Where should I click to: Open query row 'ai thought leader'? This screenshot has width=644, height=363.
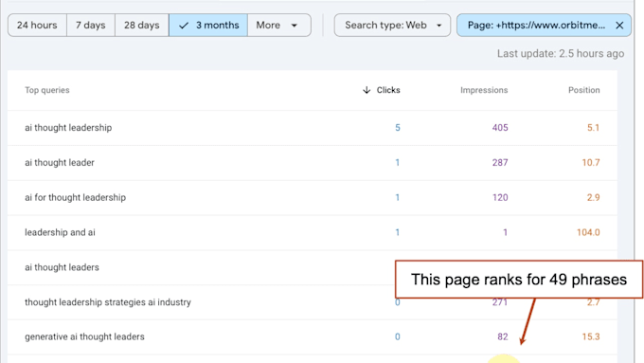[x=313, y=162]
